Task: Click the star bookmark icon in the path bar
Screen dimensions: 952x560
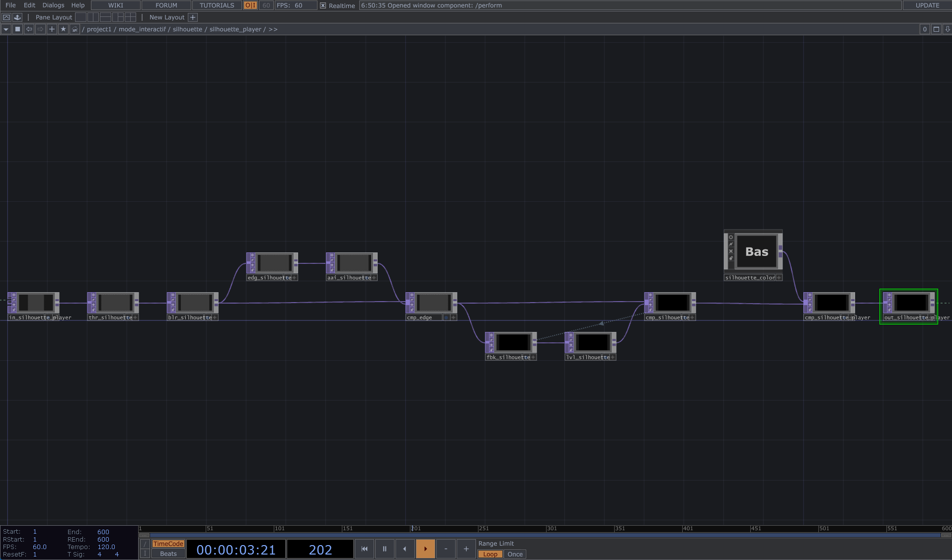Action: (63, 29)
